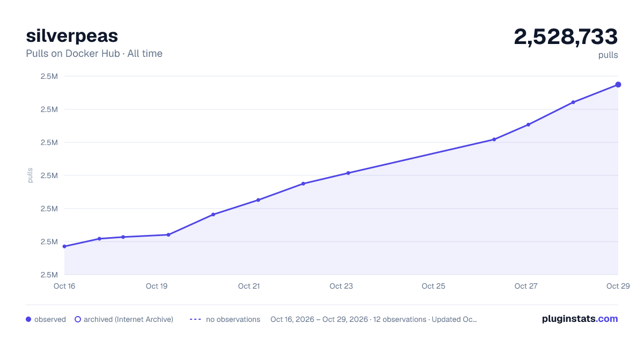Click the 'observed' legend label

(x=50, y=319)
